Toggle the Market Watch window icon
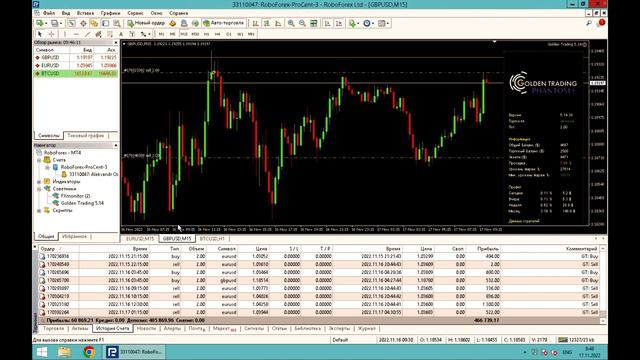 [x=72, y=23]
